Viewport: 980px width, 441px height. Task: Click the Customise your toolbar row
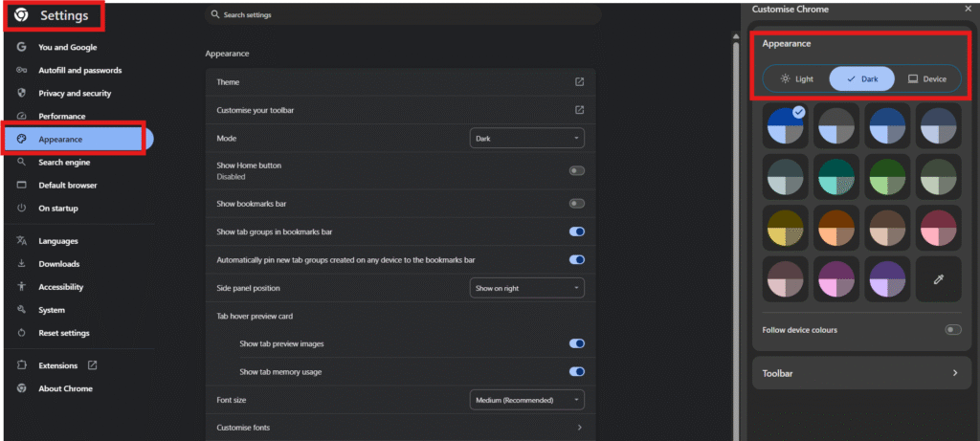pos(401,110)
